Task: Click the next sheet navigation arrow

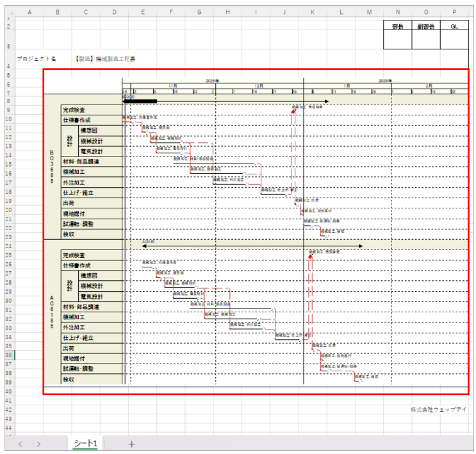Action: pyautogui.click(x=37, y=444)
